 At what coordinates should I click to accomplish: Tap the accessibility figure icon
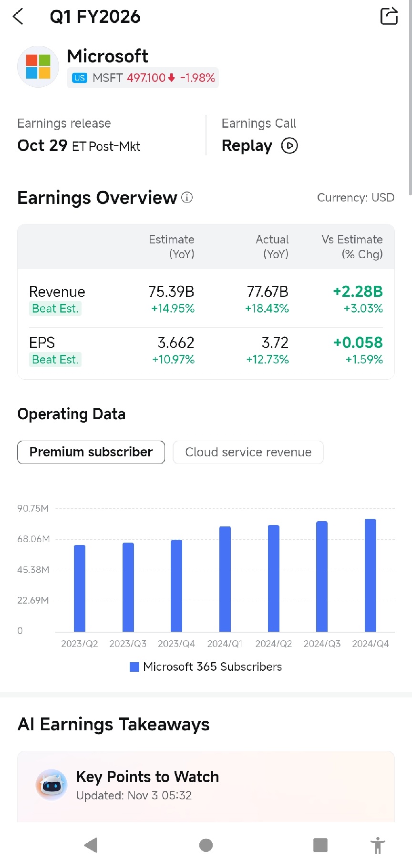(378, 845)
